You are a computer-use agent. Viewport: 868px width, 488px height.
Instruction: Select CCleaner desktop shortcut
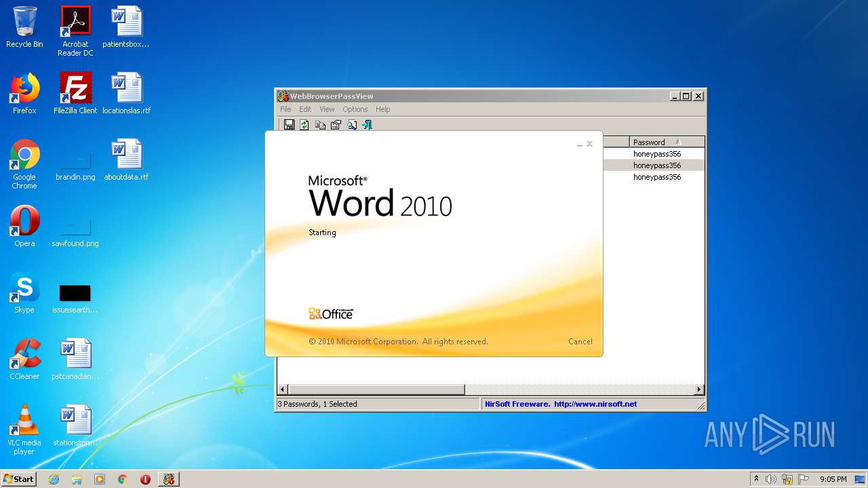pyautogui.click(x=24, y=359)
